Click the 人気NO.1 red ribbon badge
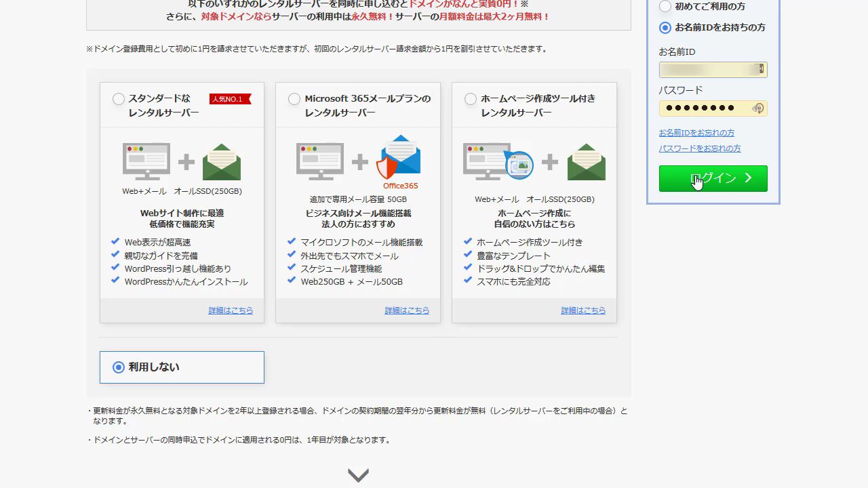The image size is (868, 488). [x=230, y=99]
